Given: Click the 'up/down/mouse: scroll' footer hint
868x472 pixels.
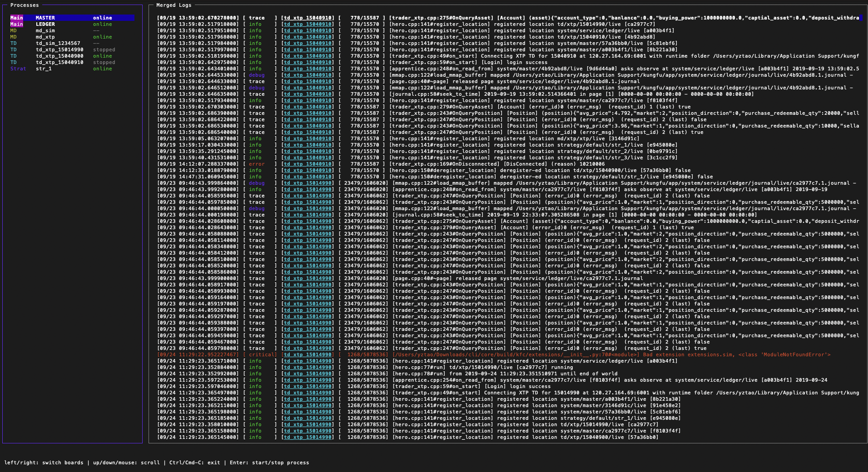Looking at the screenshot, I should [x=126, y=462].
